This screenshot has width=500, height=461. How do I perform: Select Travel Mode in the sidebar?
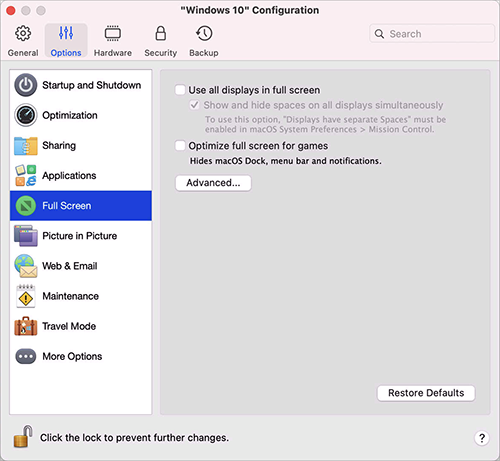(x=81, y=326)
